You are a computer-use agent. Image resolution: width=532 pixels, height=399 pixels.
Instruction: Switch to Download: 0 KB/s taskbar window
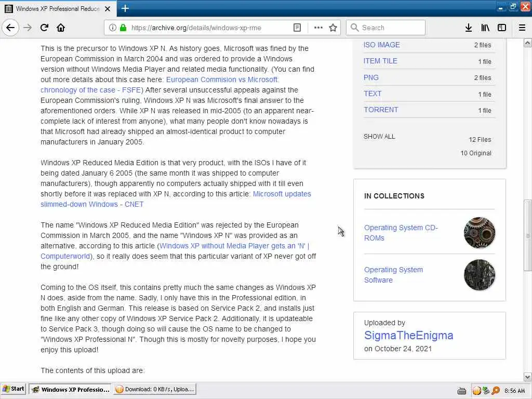[x=155, y=389]
